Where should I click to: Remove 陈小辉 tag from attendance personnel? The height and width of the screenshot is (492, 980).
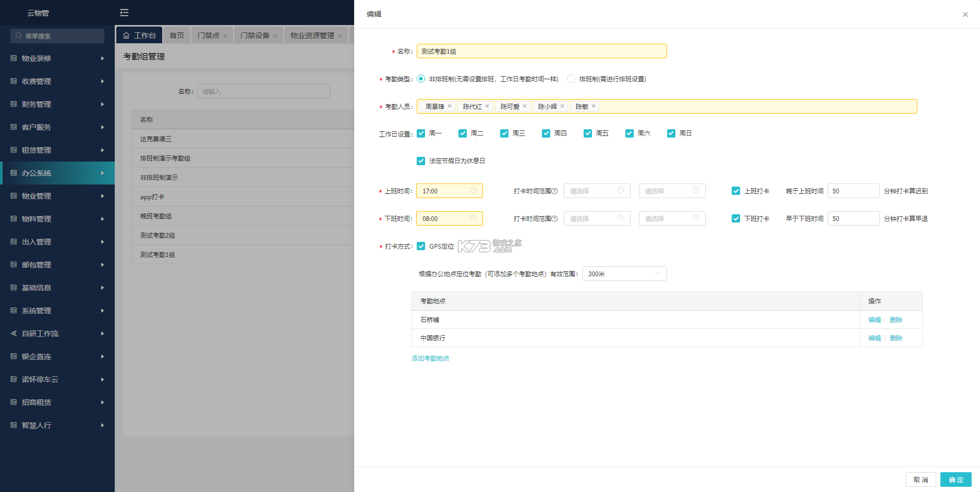(562, 106)
